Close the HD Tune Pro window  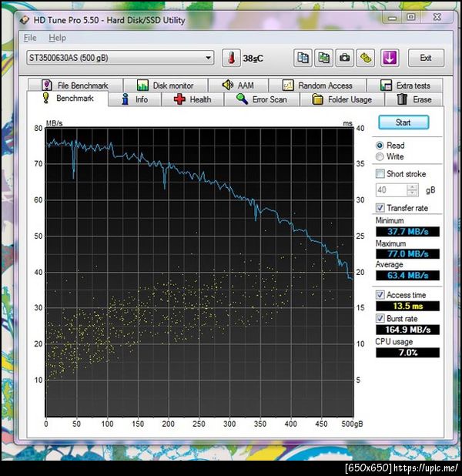(x=437, y=17)
